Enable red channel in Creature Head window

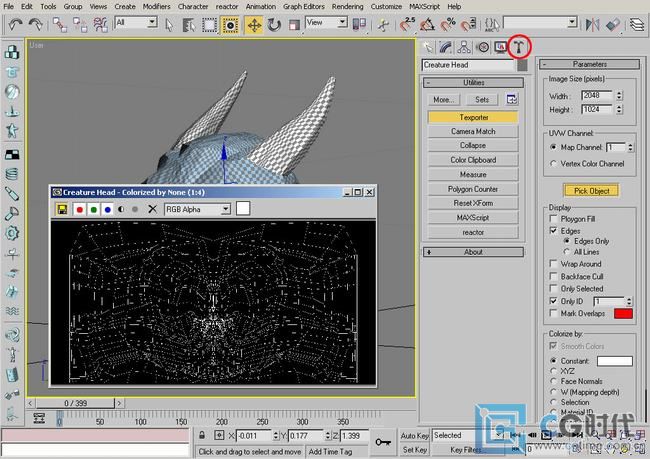[80, 209]
